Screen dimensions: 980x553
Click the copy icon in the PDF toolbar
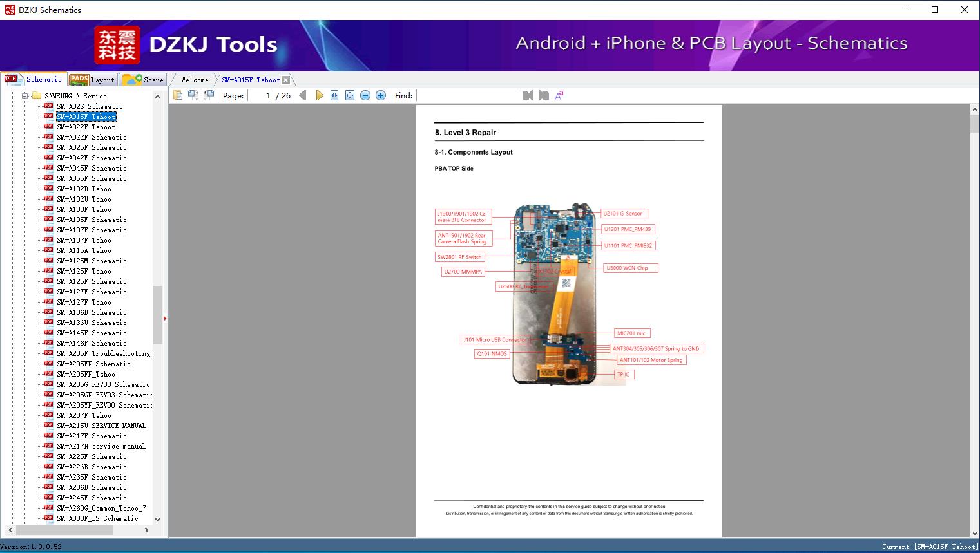(177, 95)
